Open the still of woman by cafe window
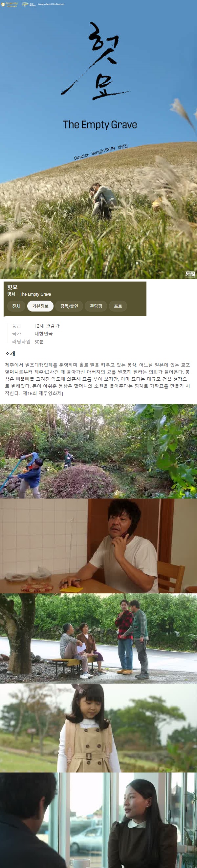This screenshot has height=868, width=197. point(98,820)
